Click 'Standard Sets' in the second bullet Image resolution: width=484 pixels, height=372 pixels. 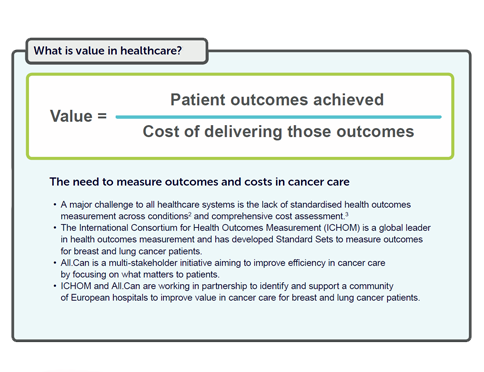(304, 239)
